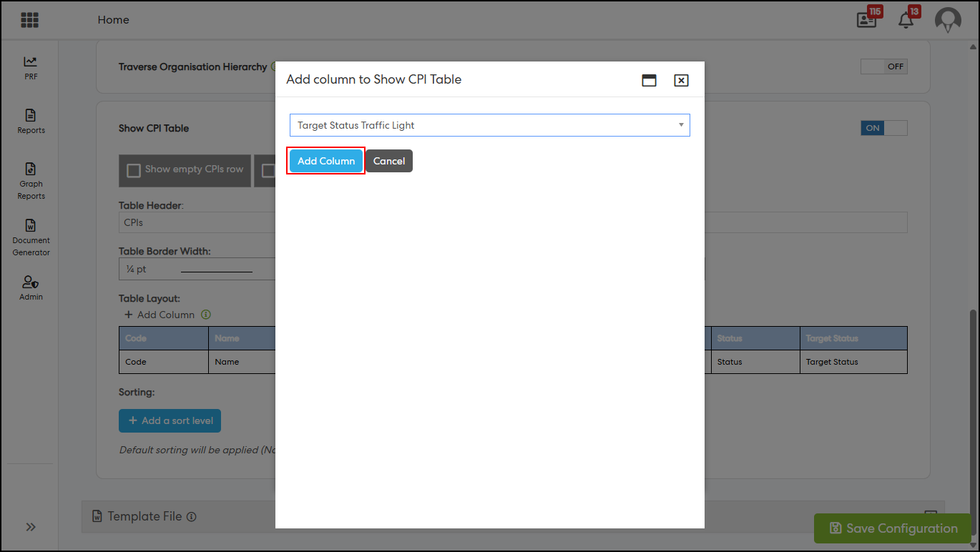Screen dimensions: 980x552
Task: Expand the sidebar with double chevron
Action: point(31,527)
